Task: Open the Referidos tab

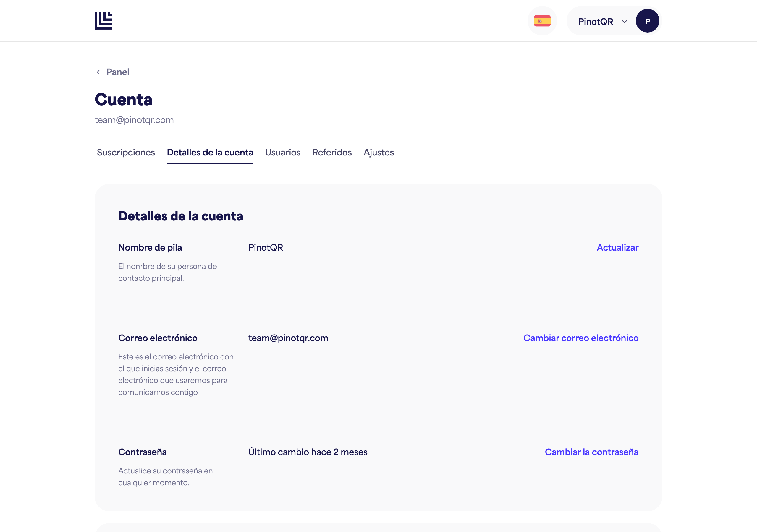Action: point(332,153)
